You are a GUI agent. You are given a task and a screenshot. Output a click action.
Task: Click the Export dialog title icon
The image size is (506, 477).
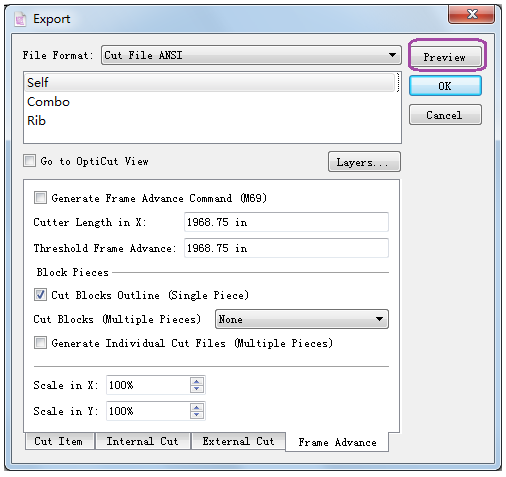coord(20,19)
